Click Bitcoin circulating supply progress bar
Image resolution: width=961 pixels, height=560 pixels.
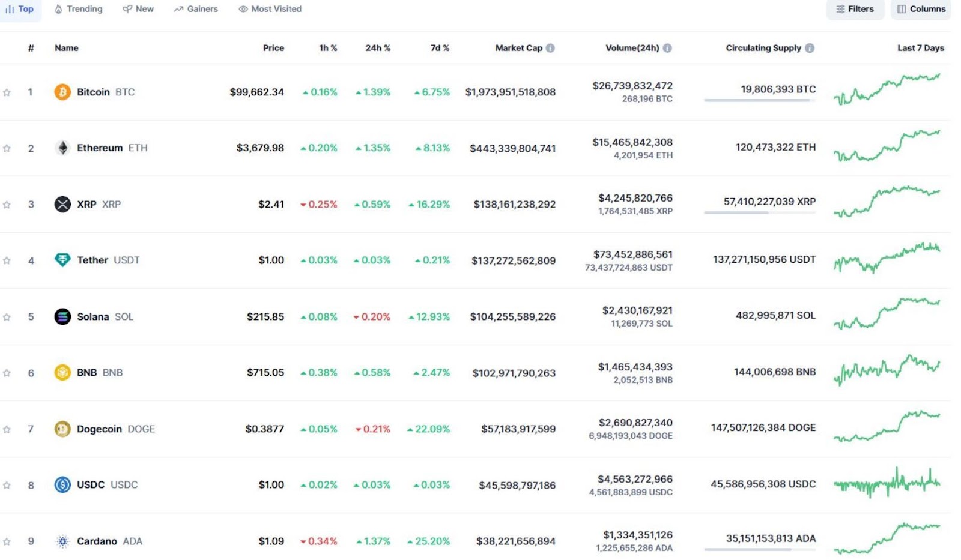(x=760, y=100)
